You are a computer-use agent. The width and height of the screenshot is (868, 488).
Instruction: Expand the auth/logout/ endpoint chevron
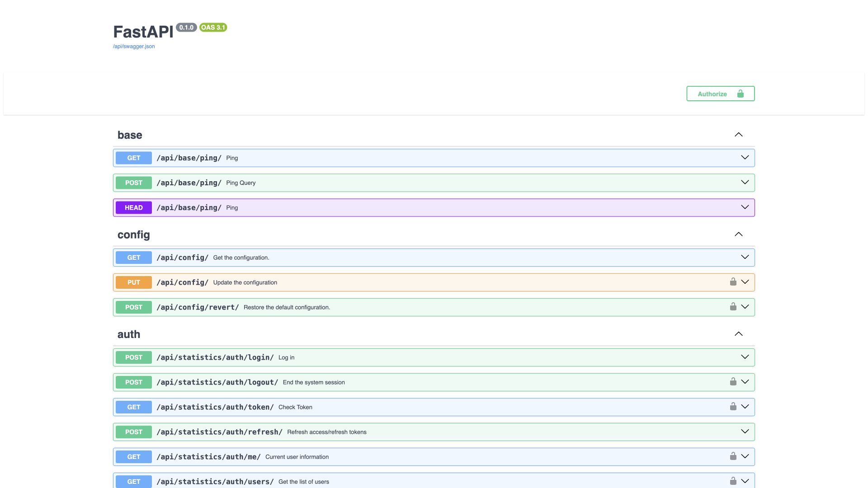[x=745, y=382]
